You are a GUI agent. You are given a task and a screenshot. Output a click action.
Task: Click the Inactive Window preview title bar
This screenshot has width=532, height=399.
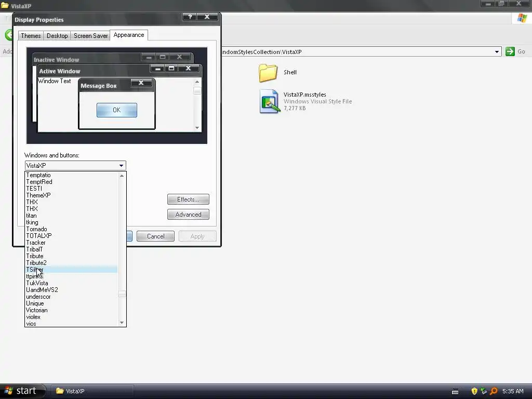(113, 58)
